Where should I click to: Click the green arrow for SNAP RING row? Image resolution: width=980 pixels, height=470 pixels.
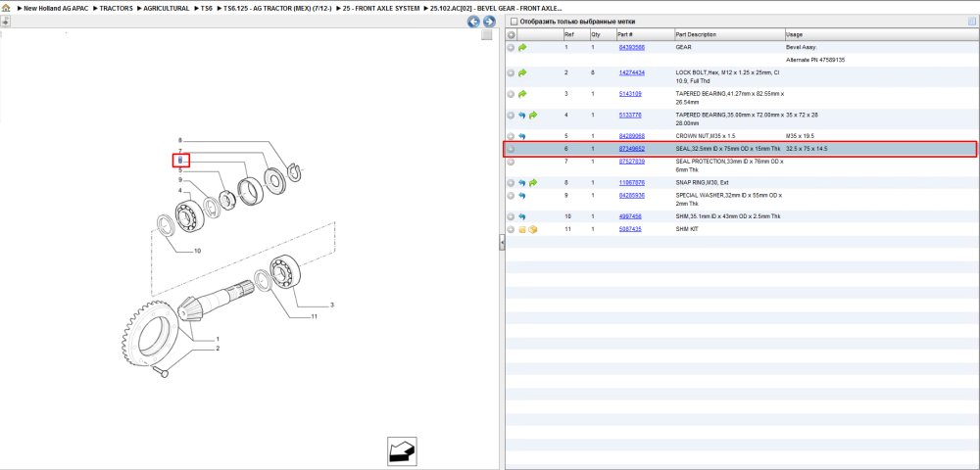click(x=533, y=183)
